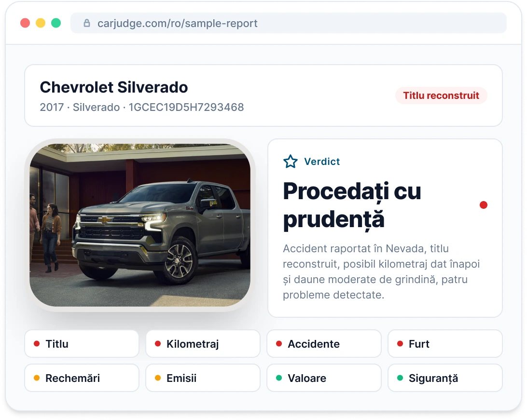Image resolution: width=527 pixels, height=420 pixels.
Task: Click the VIN line '2017 · Silverado · 1GCEC19D5H7293468'
Action: 141,107
